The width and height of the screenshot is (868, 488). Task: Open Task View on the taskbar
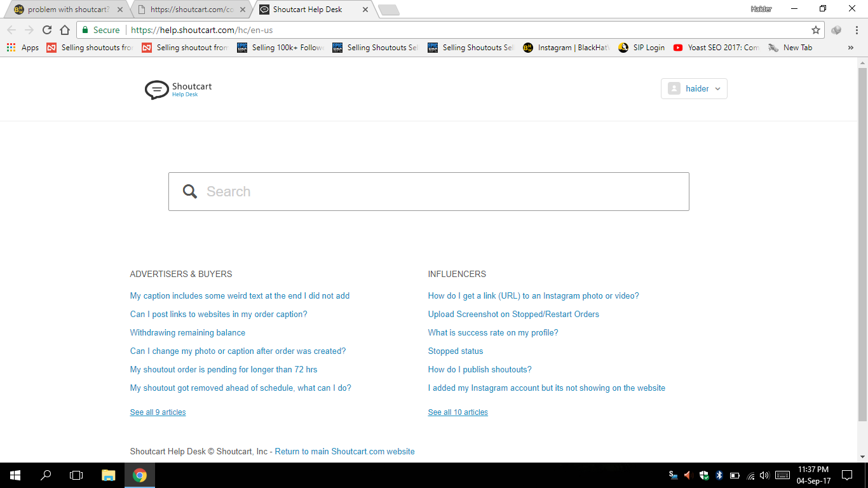click(x=76, y=475)
